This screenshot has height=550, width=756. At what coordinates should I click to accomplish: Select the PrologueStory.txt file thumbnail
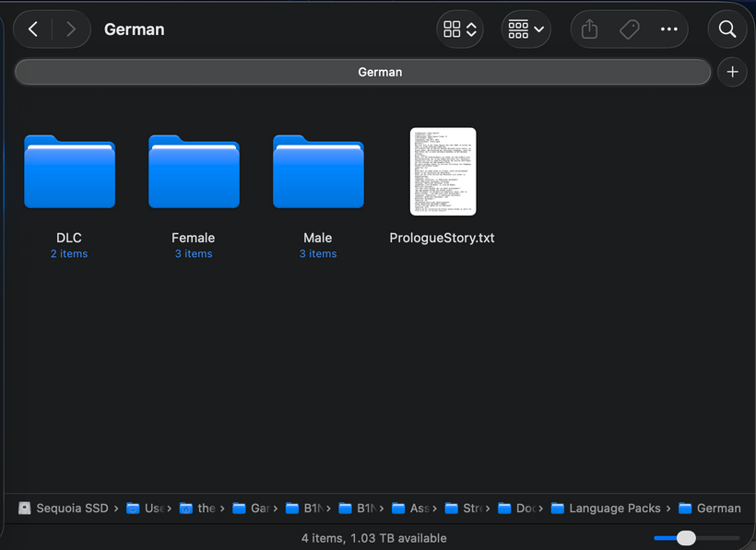pyautogui.click(x=443, y=172)
